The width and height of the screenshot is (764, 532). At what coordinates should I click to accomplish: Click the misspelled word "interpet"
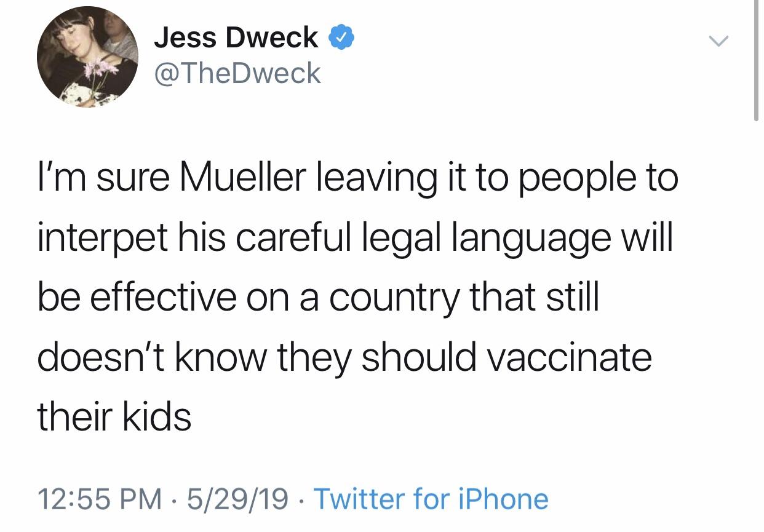click(x=103, y=238)
